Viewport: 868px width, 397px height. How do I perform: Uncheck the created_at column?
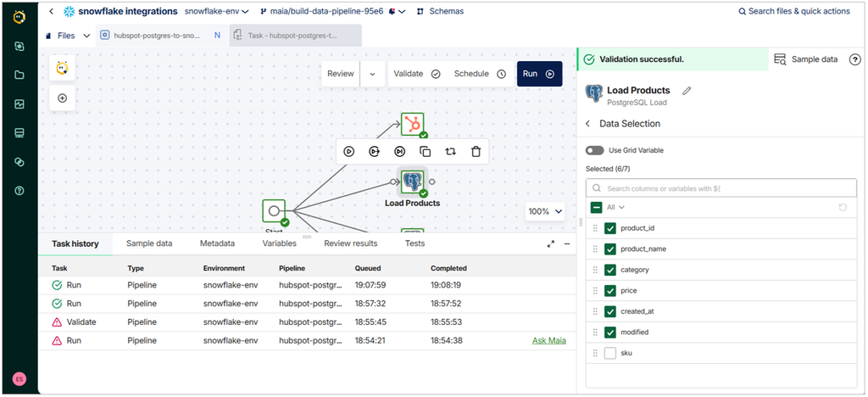(x=610, y=311)
